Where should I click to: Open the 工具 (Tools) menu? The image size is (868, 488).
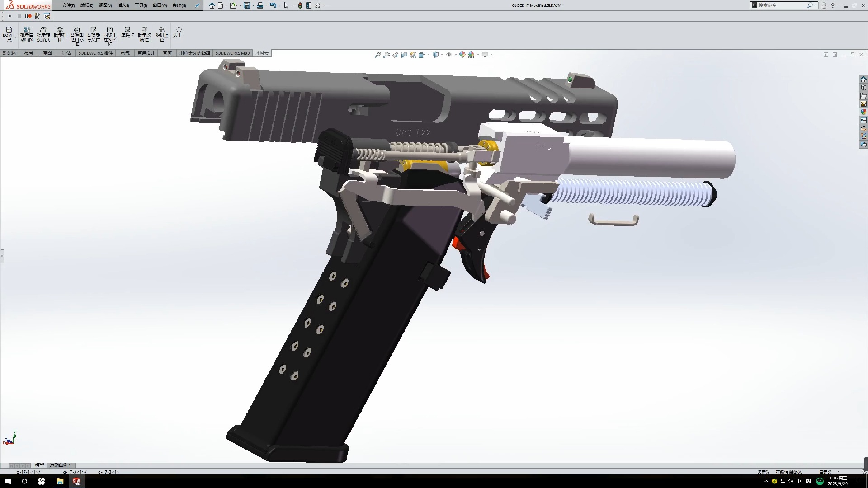[141, 5]
